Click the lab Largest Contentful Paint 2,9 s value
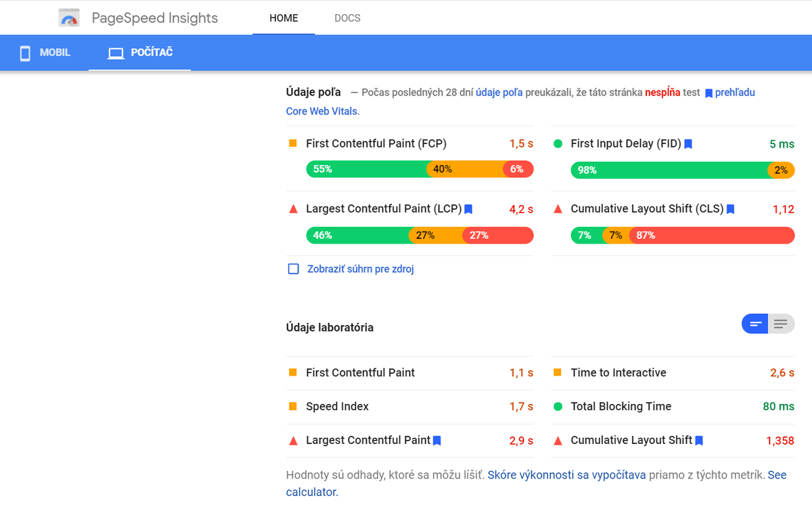 [x=521, y=441]
